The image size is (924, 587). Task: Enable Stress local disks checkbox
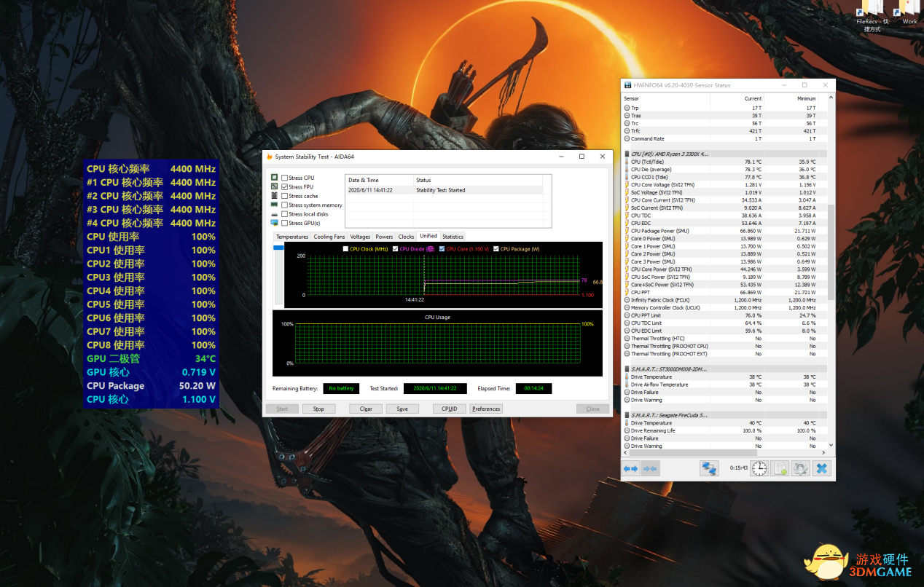click(x=285, y=214)
